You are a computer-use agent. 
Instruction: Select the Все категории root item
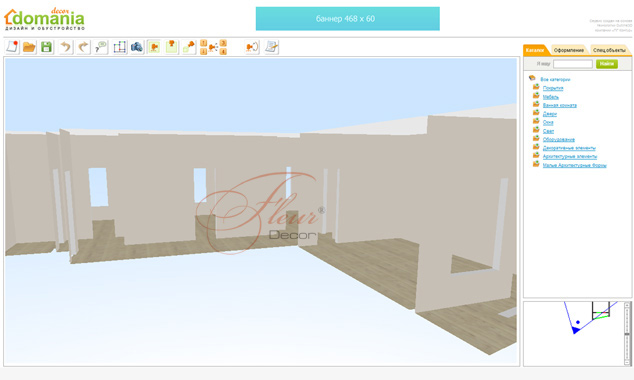coord(555,80)
